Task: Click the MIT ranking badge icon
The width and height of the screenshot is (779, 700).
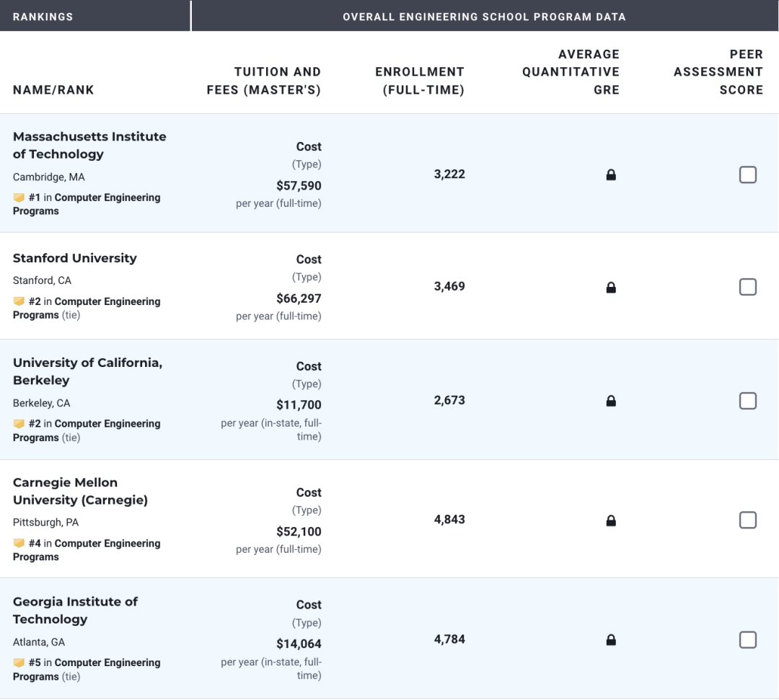Action: click(x=19, y=198)
